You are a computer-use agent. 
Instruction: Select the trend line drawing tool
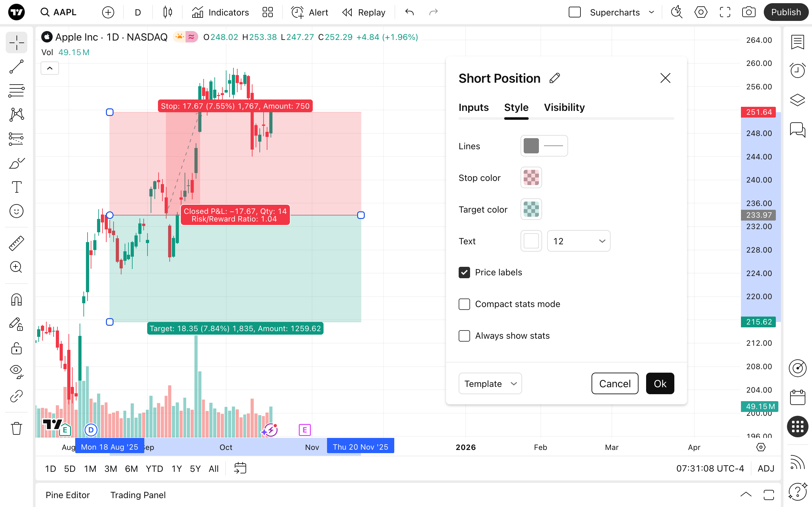point(16,67)
